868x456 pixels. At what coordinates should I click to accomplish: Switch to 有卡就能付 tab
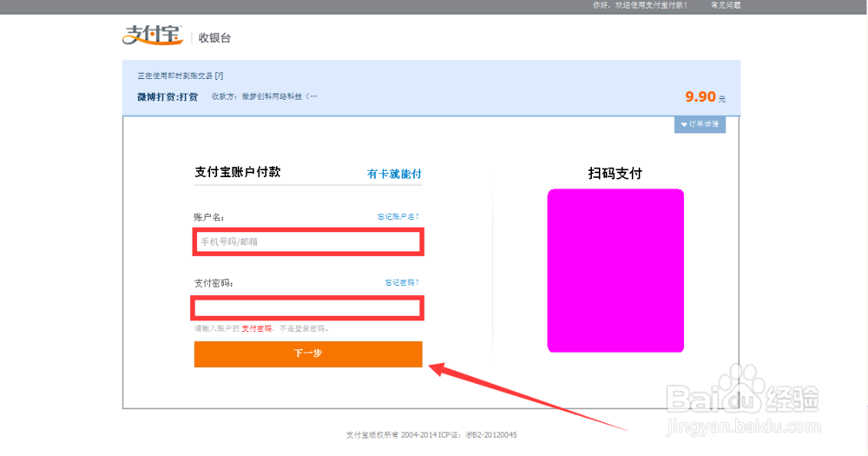click(x=394, y=174)
